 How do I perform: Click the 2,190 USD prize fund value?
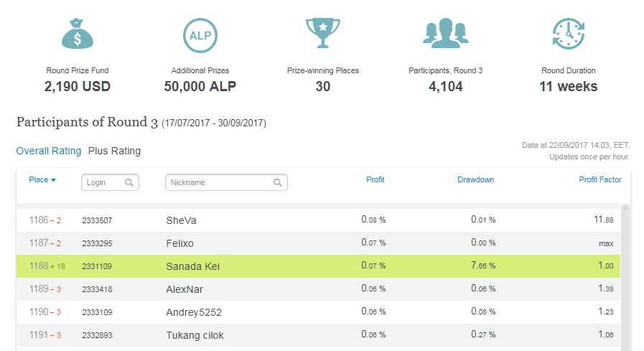click(x=78, y=87)
